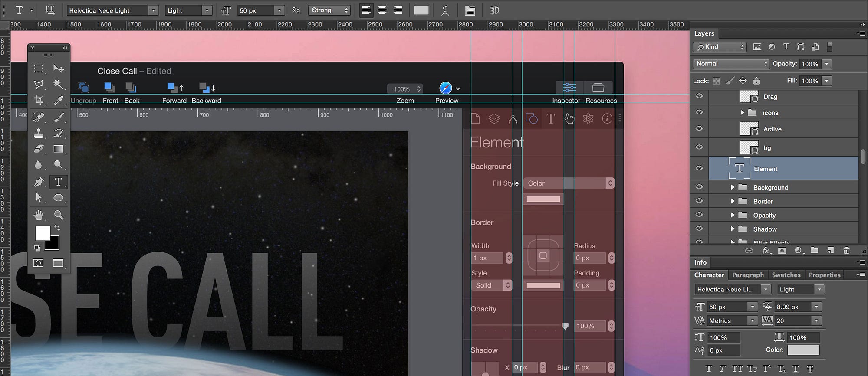Expand the Border layer group
Screen dimensions: 868x376
click(733, 201)
